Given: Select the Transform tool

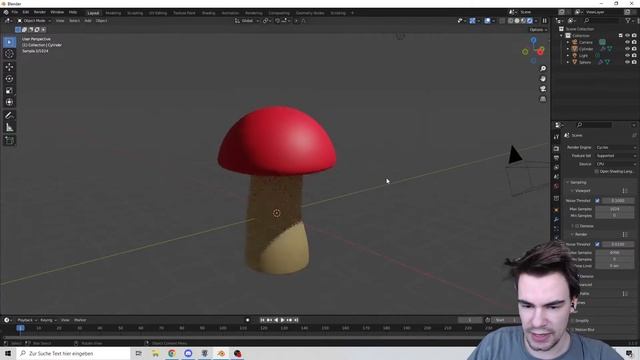Looking at the screenshot, I should (9, 102).
